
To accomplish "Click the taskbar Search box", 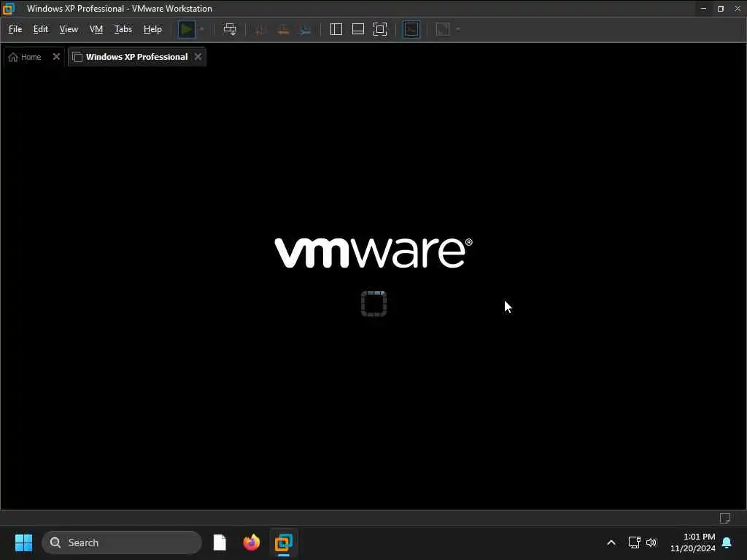I will (122, 542).
